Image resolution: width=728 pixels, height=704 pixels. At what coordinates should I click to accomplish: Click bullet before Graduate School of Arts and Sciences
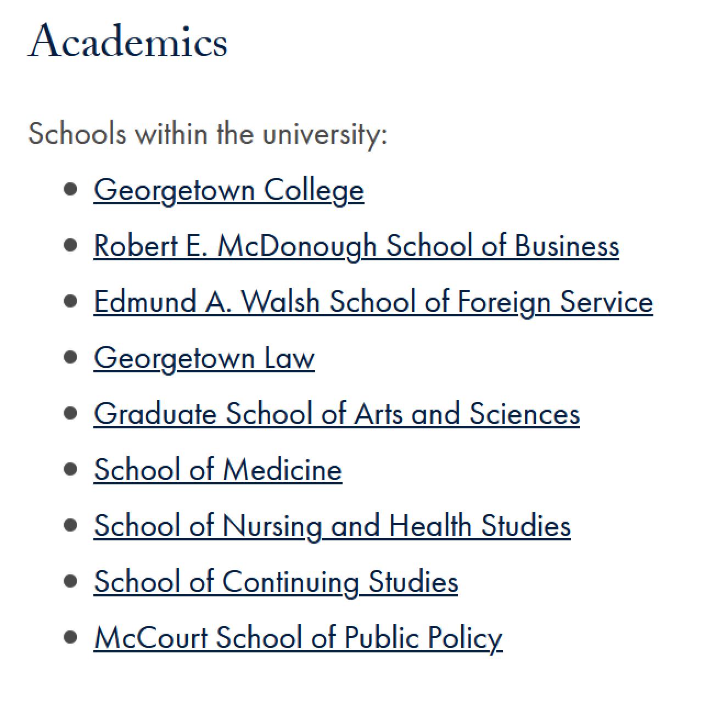click(70, 413)
